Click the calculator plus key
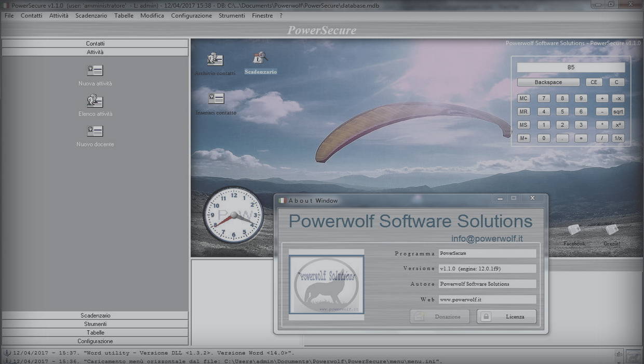This screenshot has height=364, width=644. pos(602,98)
